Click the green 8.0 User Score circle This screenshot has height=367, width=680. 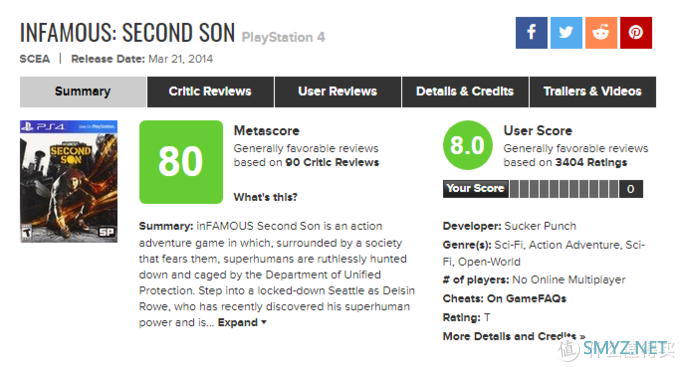[468, 145]
